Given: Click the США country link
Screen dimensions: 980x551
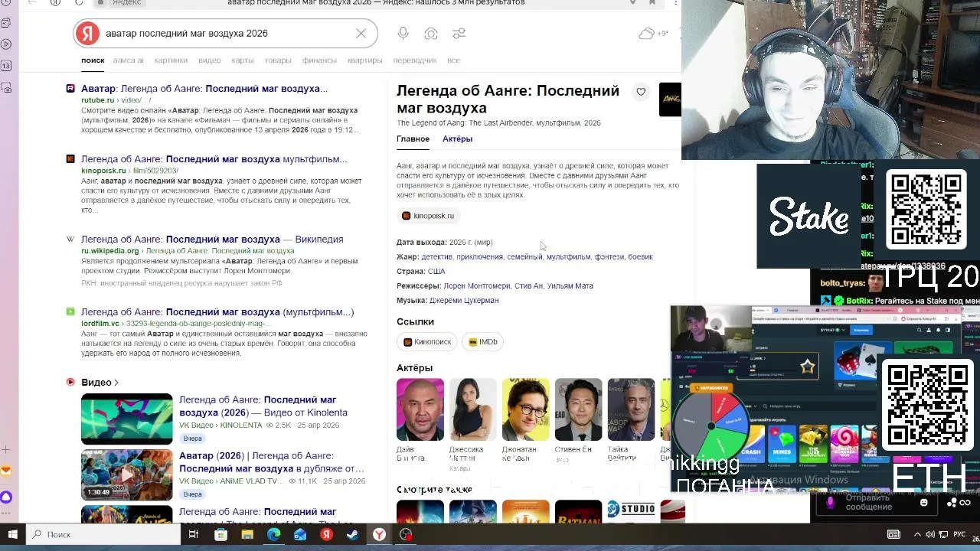Looking at the screenshot, I should pos(436,272).
